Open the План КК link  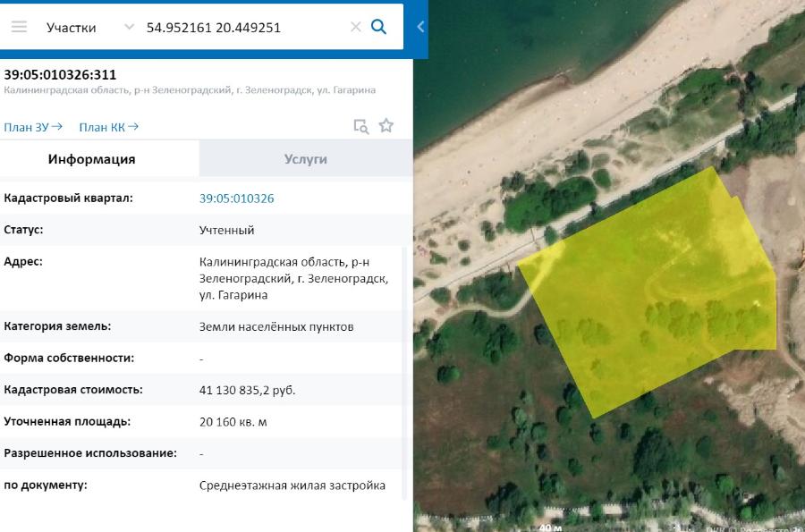coord(108,127)
